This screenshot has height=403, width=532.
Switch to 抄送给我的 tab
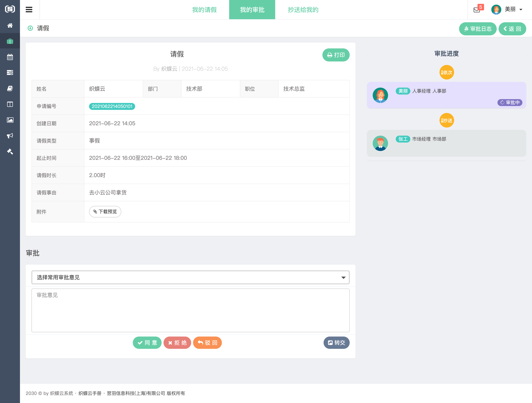point(303,10)
